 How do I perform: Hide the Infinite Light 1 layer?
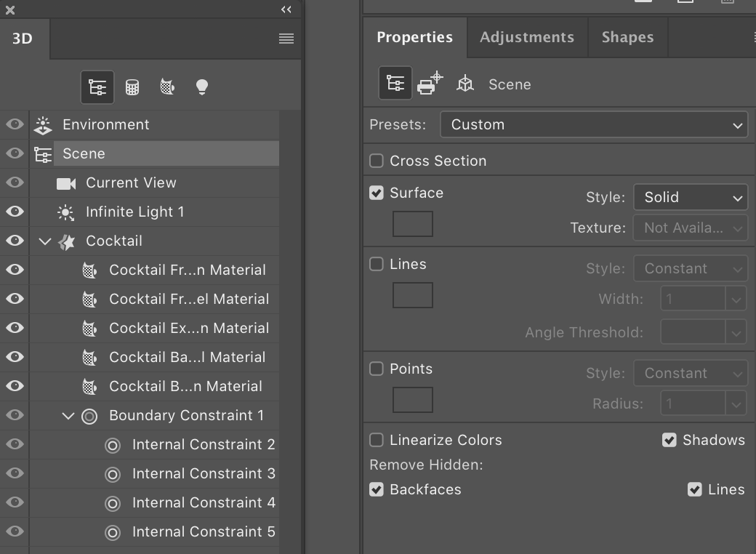tap(15, 212)
